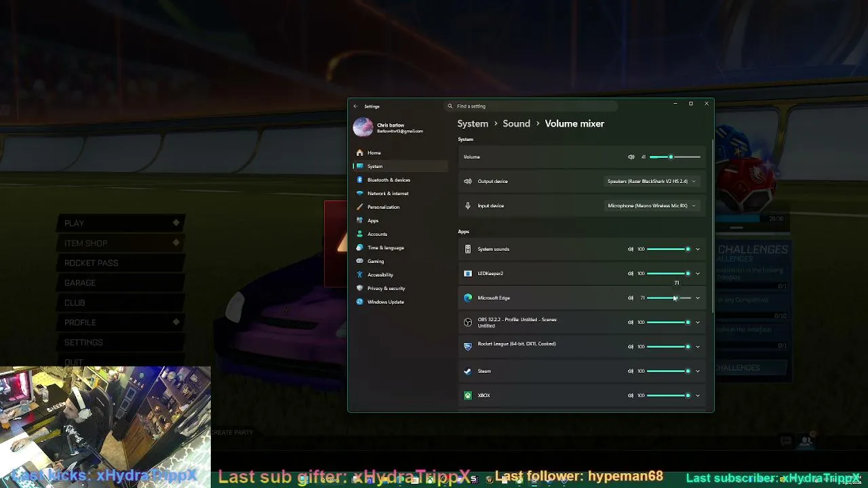The height and width of the screenshot is (488, 868).
Task: Mute Microsoft Edge audio
Action: coord(631,298)
